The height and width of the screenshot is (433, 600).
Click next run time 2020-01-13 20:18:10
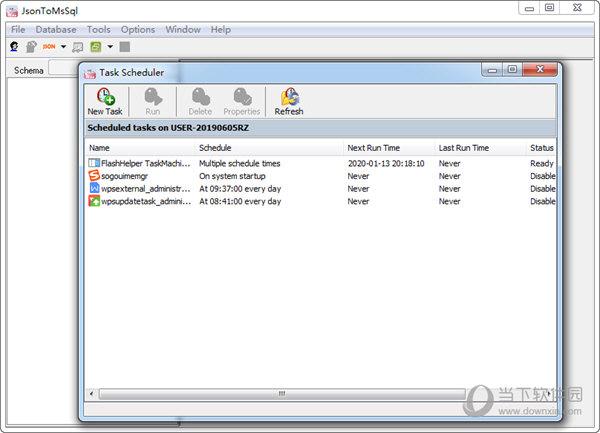386,163
